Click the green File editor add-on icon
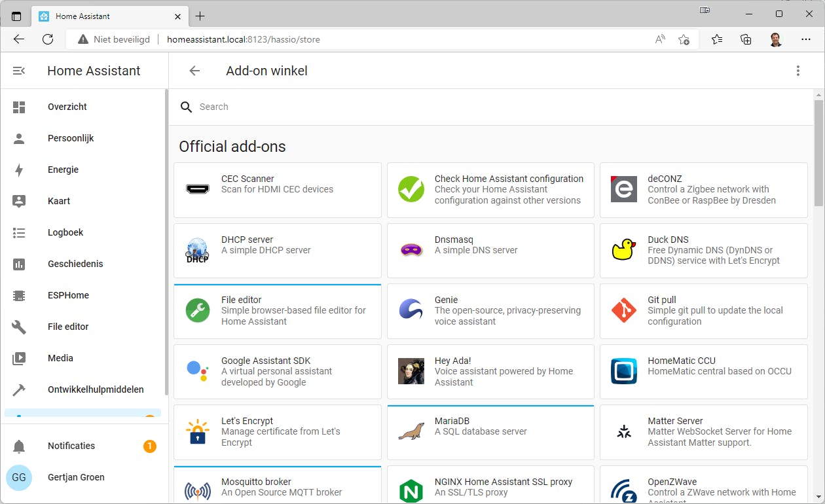825x504 pixels. pyautogui.click(x=198, y=310)
